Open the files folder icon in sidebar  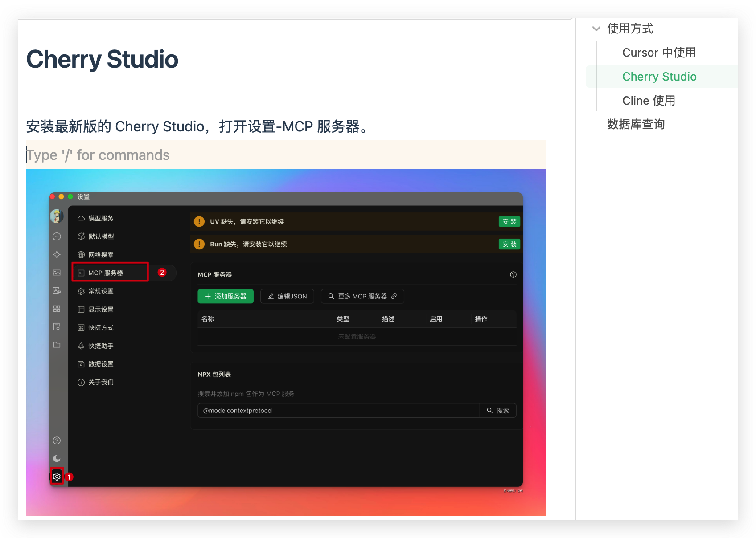point(57,345)
